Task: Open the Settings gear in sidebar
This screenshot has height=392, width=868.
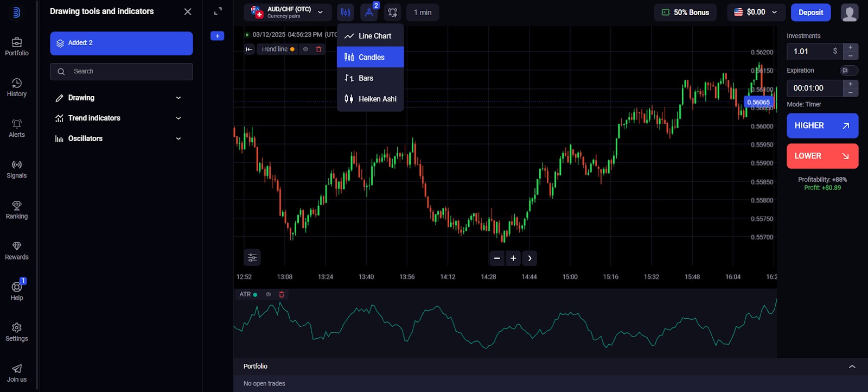Action: click(17, 327)
